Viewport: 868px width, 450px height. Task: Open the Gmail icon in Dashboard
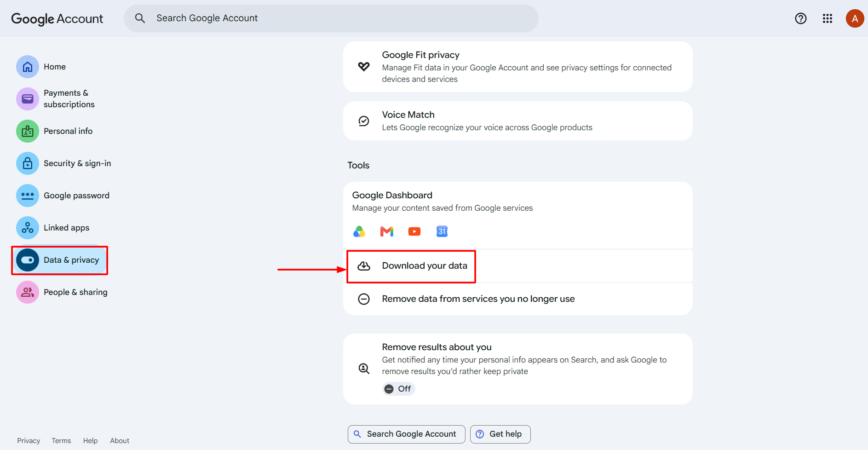(387, 231)
